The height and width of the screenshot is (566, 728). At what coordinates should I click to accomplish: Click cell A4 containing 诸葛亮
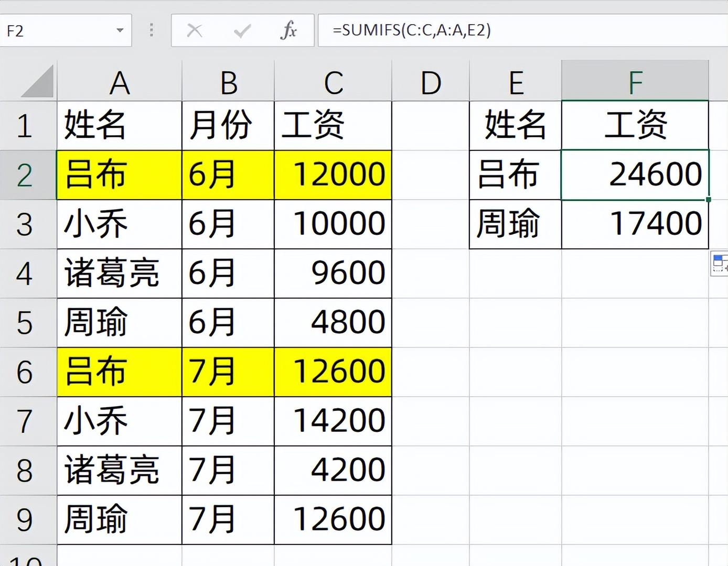point(120,274)
